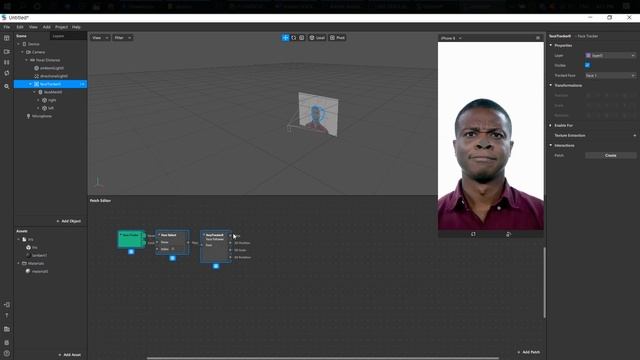
Task: Pause the preview via sidebar pause icon
Action: point(7,62)
